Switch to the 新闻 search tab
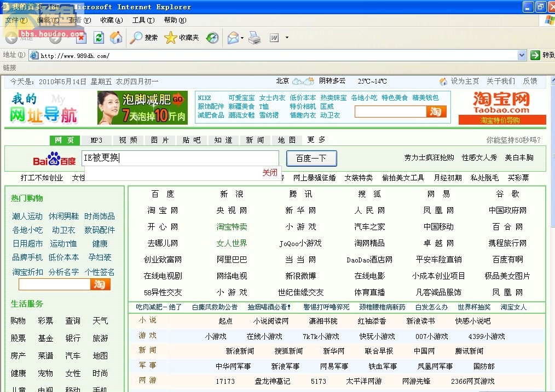555x392 pixels. 255,141
